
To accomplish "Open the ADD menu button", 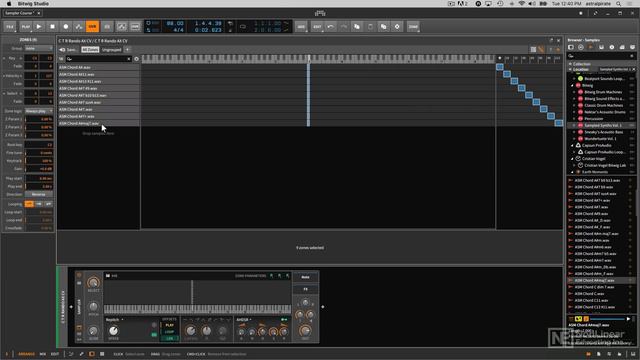I will point(301,27).
